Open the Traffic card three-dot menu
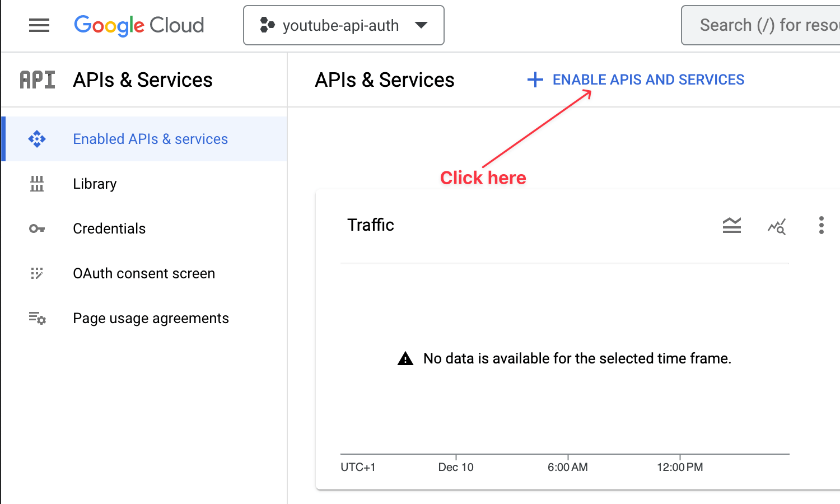 point(821,225)
